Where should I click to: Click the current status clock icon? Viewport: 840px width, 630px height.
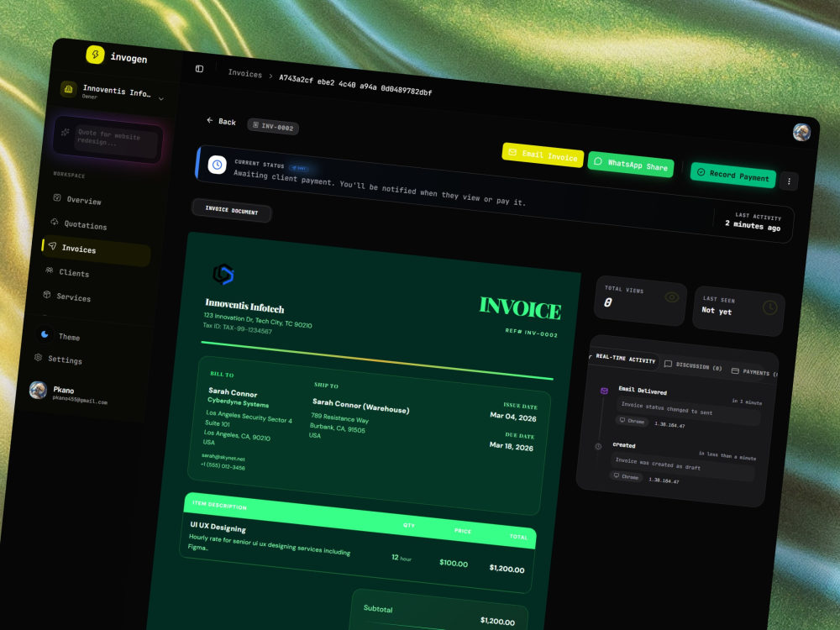[217, 165]
